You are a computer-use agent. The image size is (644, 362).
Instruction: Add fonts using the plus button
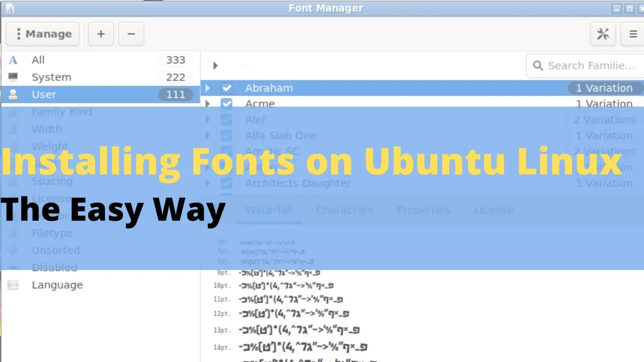click(101, 34)
